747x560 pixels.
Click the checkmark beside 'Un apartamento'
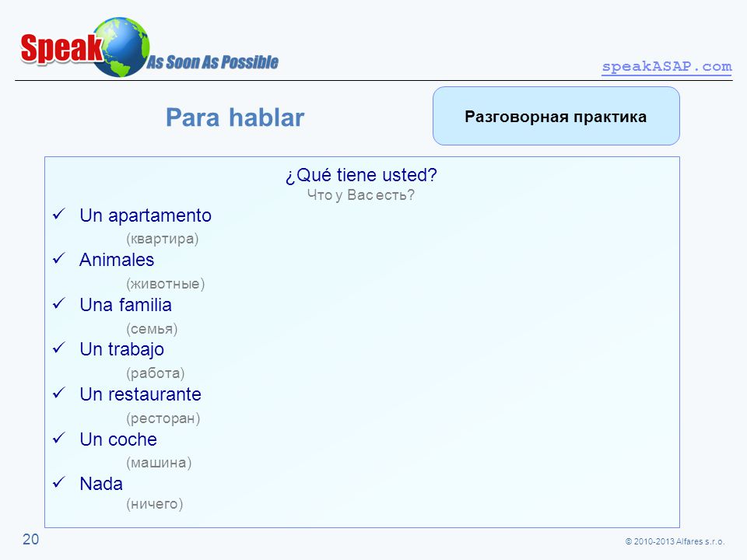[x=58, y=214]
